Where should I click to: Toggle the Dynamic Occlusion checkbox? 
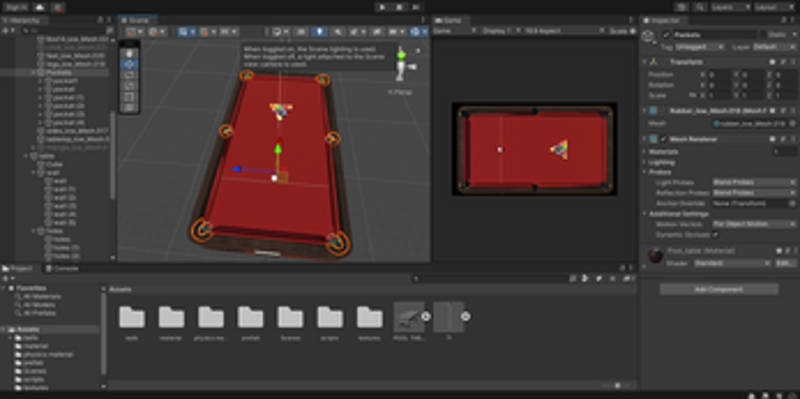(x=715, y=235)
